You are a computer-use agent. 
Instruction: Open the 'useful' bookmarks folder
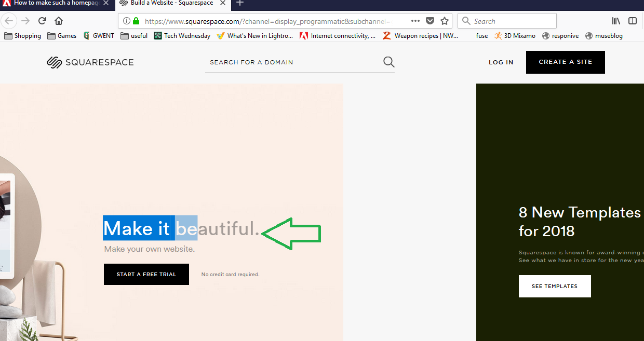click(134, 36)
